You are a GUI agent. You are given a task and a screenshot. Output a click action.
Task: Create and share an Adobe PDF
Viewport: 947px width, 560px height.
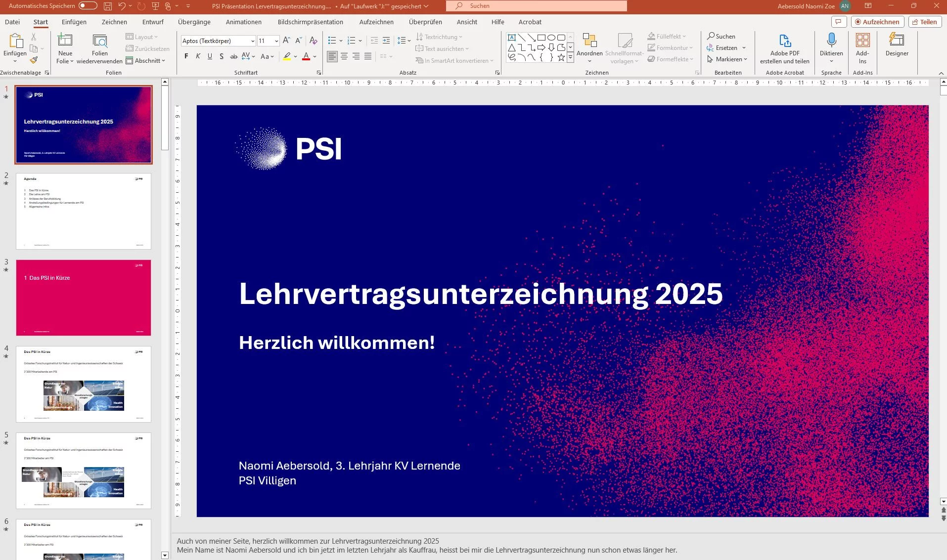784,48
